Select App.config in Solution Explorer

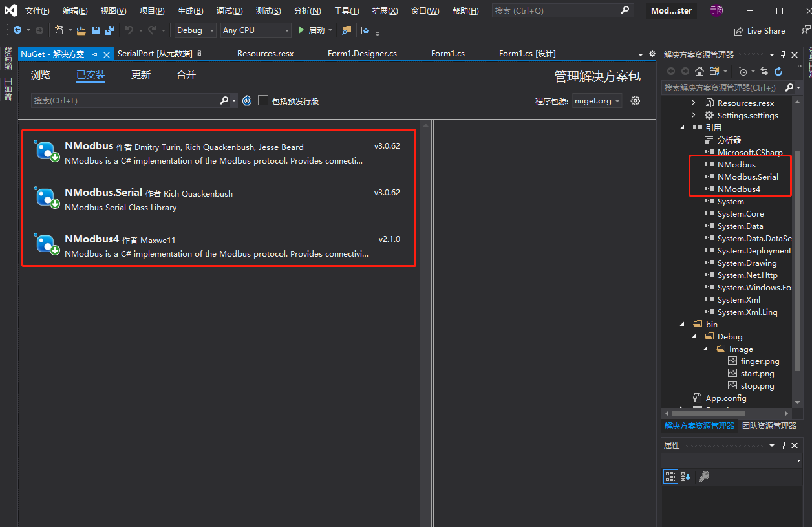point(726,398)
